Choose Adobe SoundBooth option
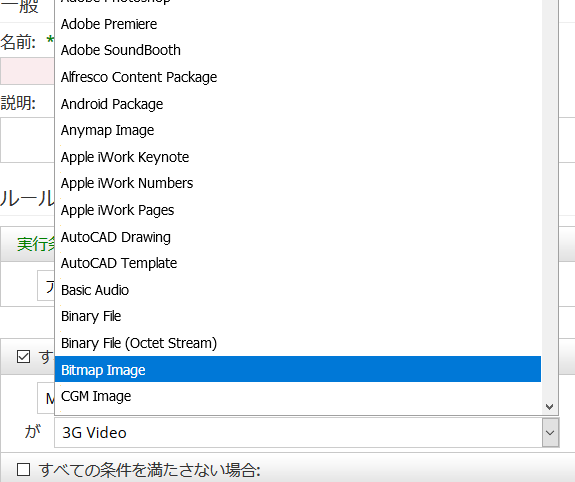This screenshot has height=482, width=575. click(x=298, y=50)
